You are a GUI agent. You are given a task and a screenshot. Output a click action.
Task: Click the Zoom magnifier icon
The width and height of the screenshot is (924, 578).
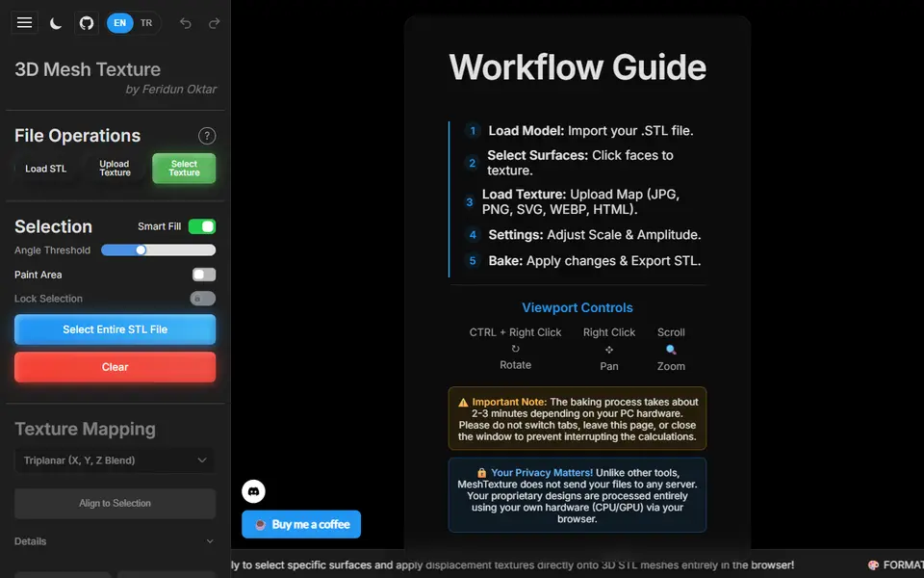click(x=671, y=350)
